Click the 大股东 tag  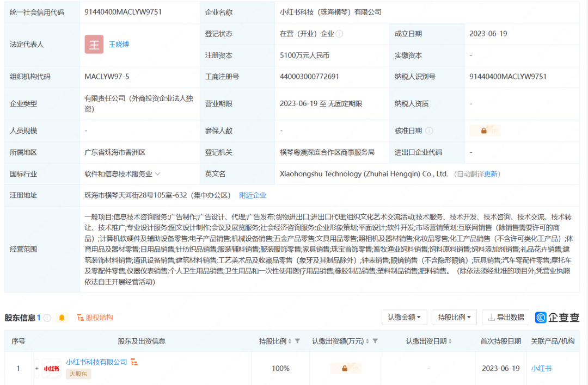click(x=78, y=374)
